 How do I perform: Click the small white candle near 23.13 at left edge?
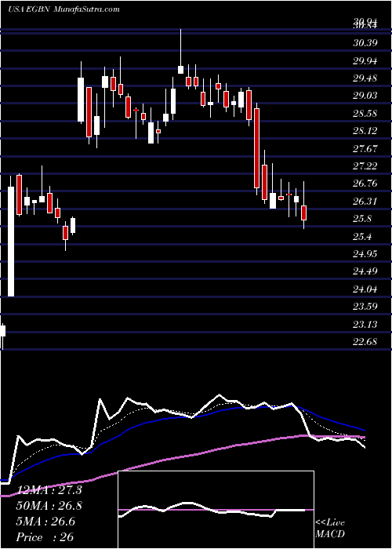click(x=3, y=331)
